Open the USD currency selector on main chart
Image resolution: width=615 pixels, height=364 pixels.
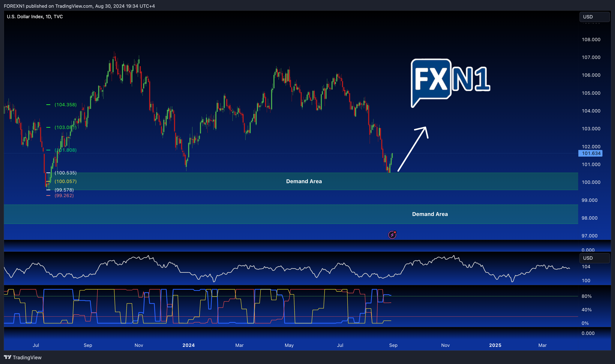coord(594,17)
